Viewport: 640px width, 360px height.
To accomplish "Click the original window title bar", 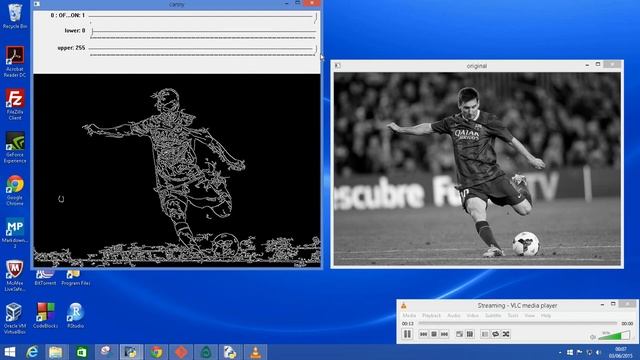I will click(x=477, y=65).
